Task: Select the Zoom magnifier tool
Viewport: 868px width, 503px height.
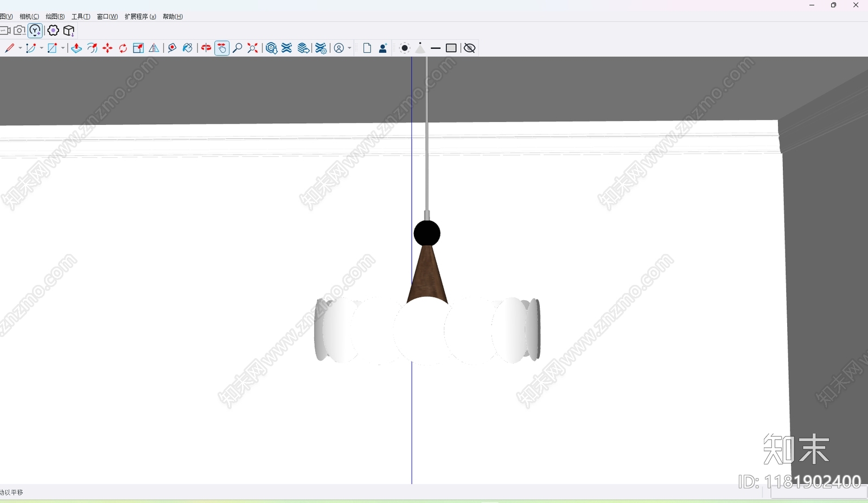Action: click(237, 48)
